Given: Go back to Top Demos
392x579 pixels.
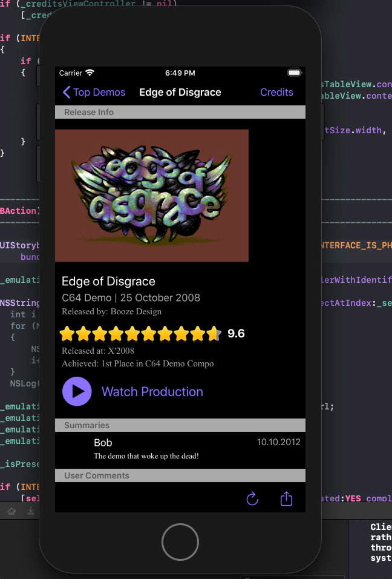Looking at the screenshot, I should (x=94, y=92).
